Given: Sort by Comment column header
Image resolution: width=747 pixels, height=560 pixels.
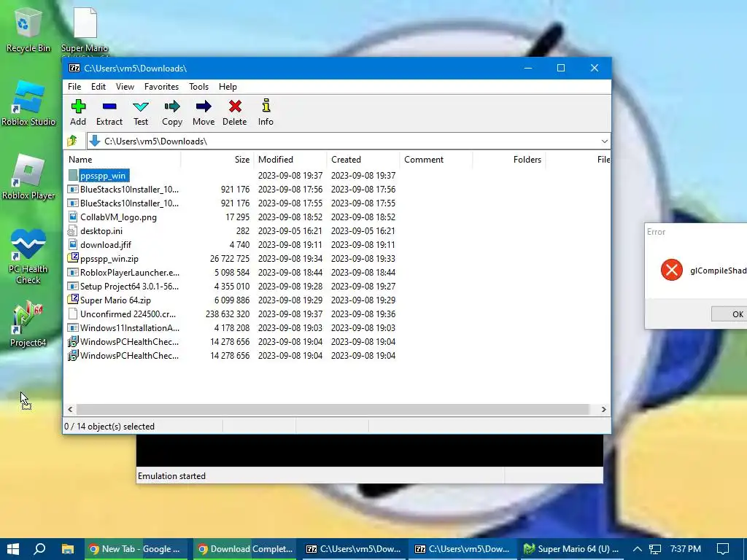Looking at the screenshot, I should 436,160.
